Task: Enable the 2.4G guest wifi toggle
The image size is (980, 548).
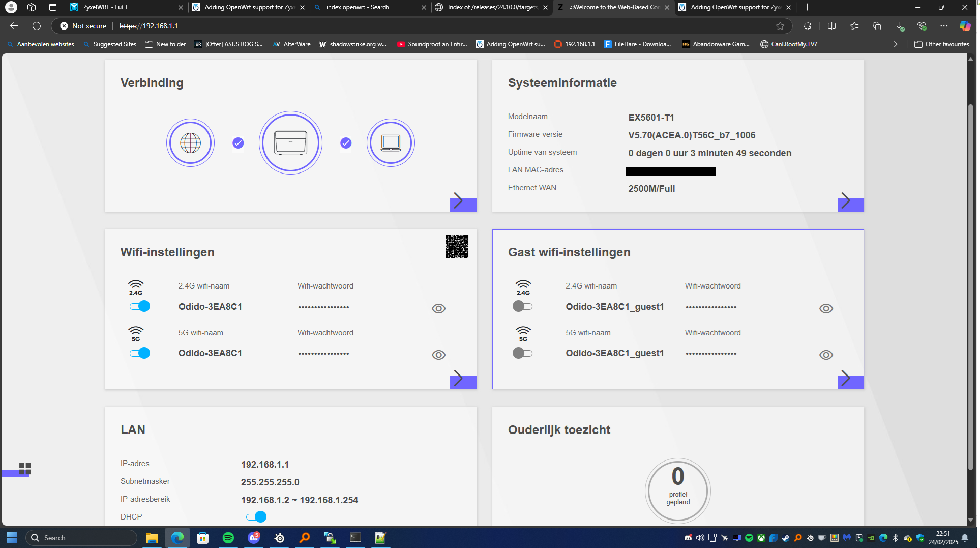Action: [x=522, y=306]
